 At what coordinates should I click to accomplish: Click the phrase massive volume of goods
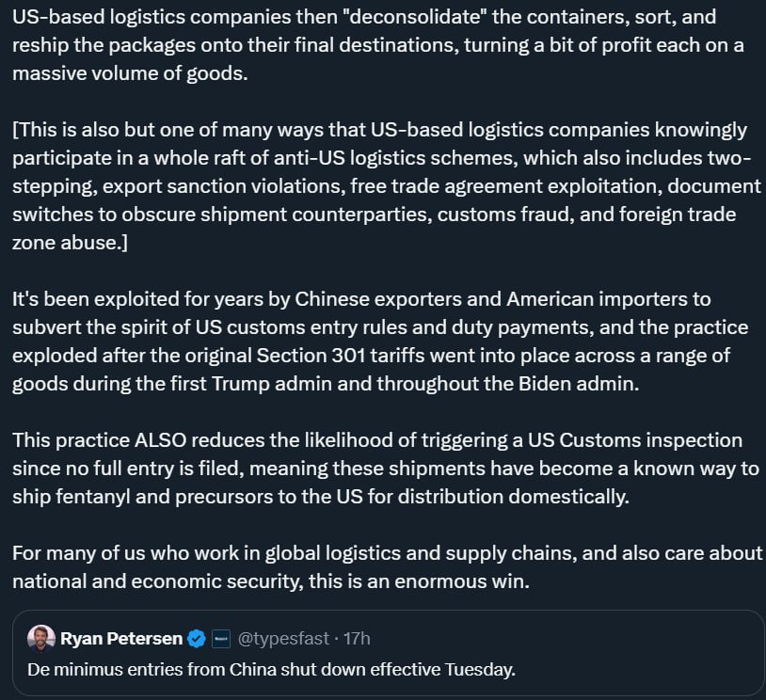pyautogui.click(x=130, y=73)
